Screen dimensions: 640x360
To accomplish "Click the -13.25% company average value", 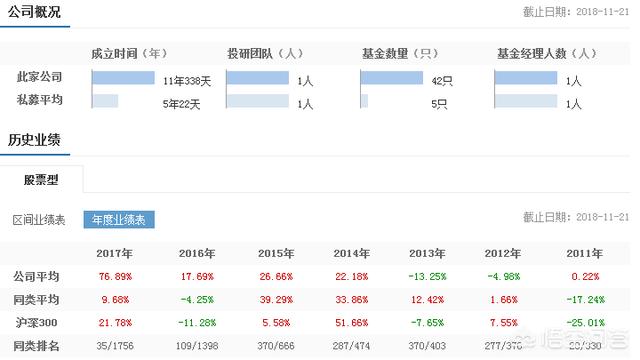I will (x=427, y=277).
